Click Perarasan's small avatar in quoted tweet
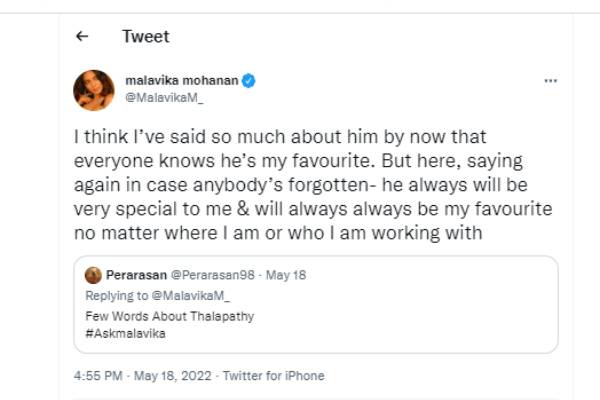This screenshot has width=600, height=400. click(x=92, y=276)
